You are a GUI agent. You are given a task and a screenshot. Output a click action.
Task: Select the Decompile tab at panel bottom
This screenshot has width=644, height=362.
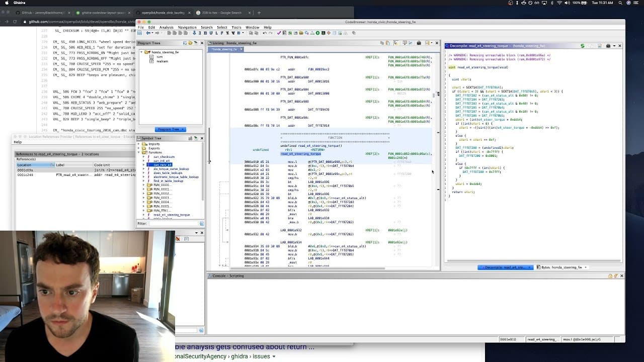pyautogui.click(x=505, y=267)
